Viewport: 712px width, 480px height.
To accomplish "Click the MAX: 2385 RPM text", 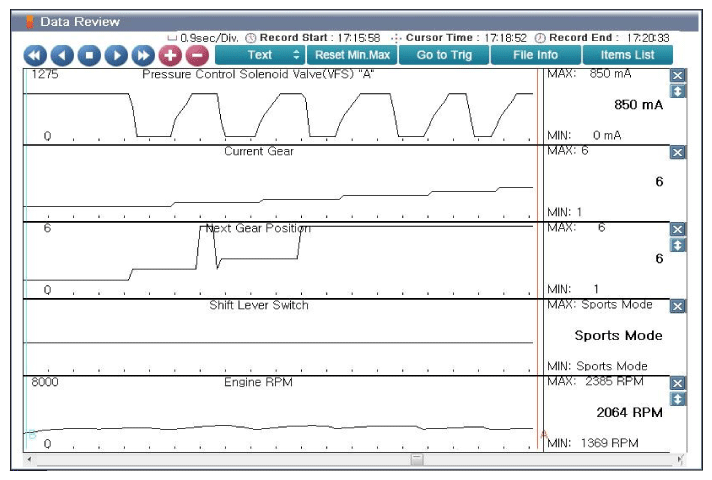I will [595, 381].
